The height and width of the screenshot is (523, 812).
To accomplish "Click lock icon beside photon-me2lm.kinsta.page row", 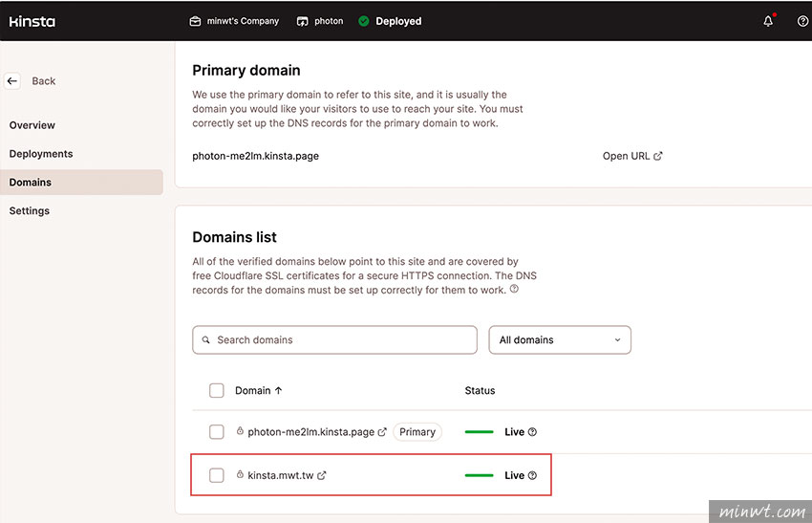I will [x=240, y=431].
